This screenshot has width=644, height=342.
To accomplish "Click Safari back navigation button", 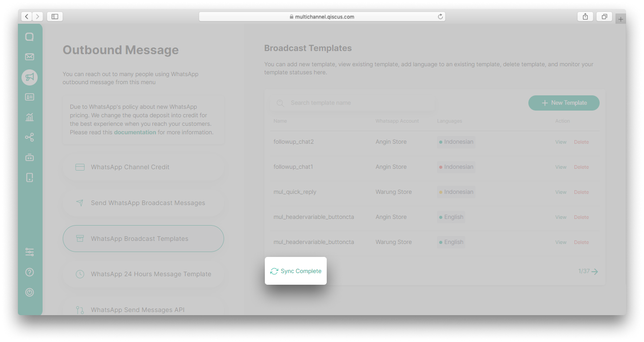I will click(x=26, y=17).
